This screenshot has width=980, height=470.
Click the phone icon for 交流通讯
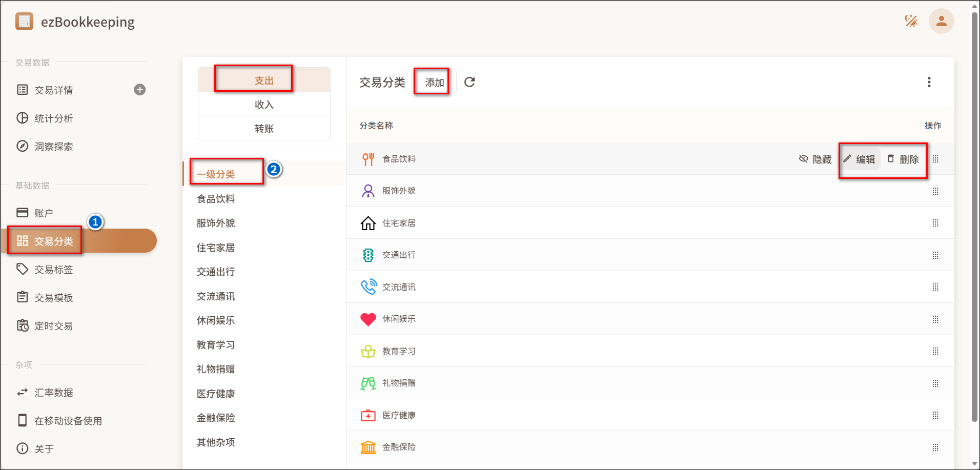tap(368, 287)
